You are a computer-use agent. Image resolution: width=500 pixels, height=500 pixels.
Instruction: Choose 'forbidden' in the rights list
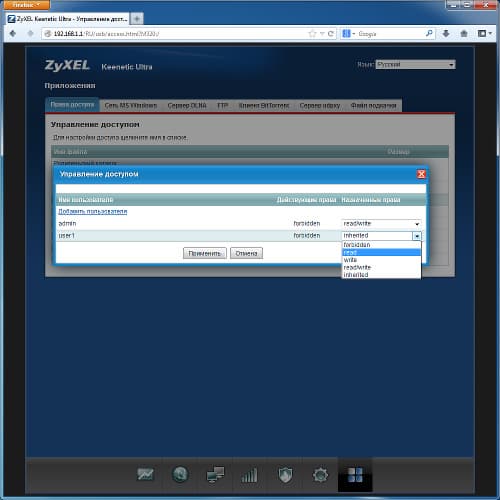point(381,245)
